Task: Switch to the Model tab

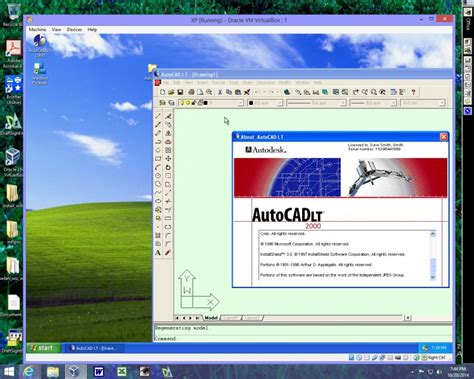Action: click(x=211, y=318)
